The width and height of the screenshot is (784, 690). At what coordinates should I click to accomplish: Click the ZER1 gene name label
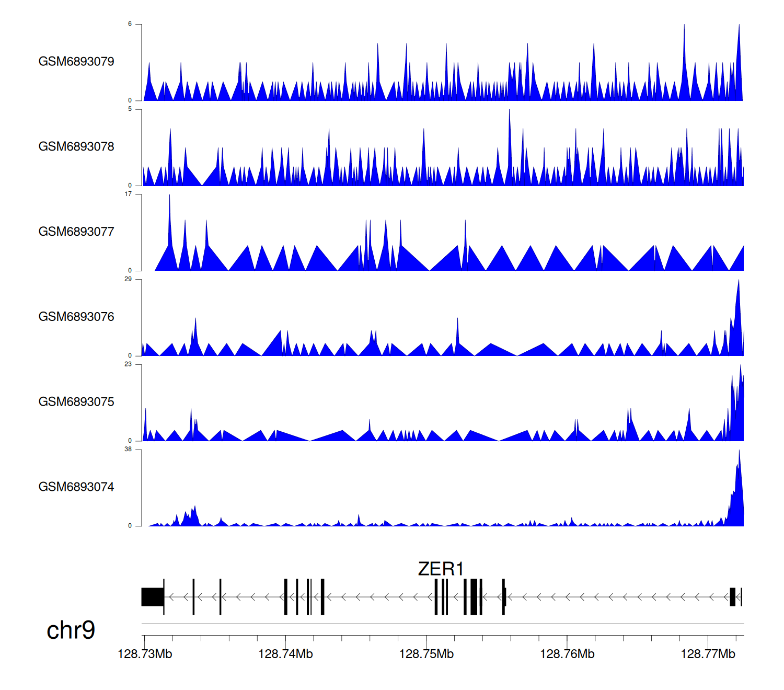pyautogui.click(x=441, y=569)
